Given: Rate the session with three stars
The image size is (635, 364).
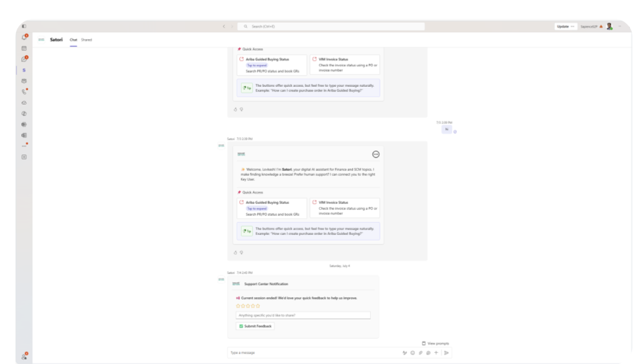Looking at the screenshot, I should pos(248,306).
